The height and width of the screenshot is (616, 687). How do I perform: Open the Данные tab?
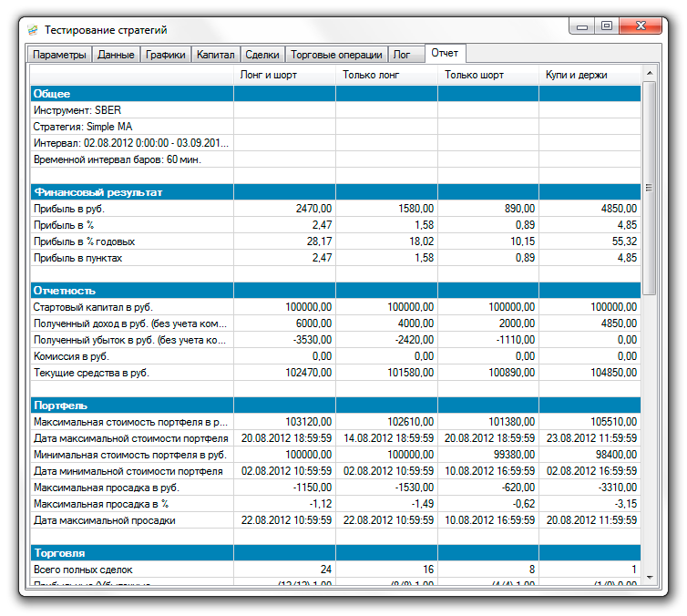point(116,55)
